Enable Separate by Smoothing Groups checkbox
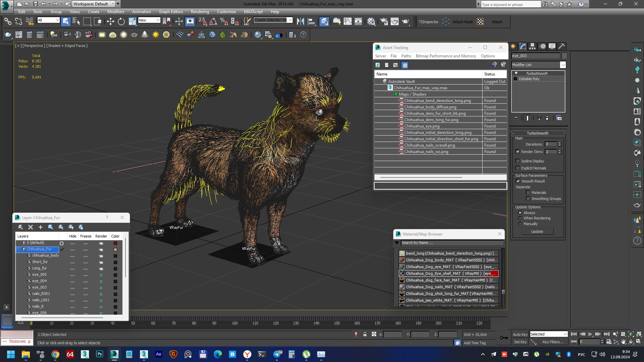 528,199
